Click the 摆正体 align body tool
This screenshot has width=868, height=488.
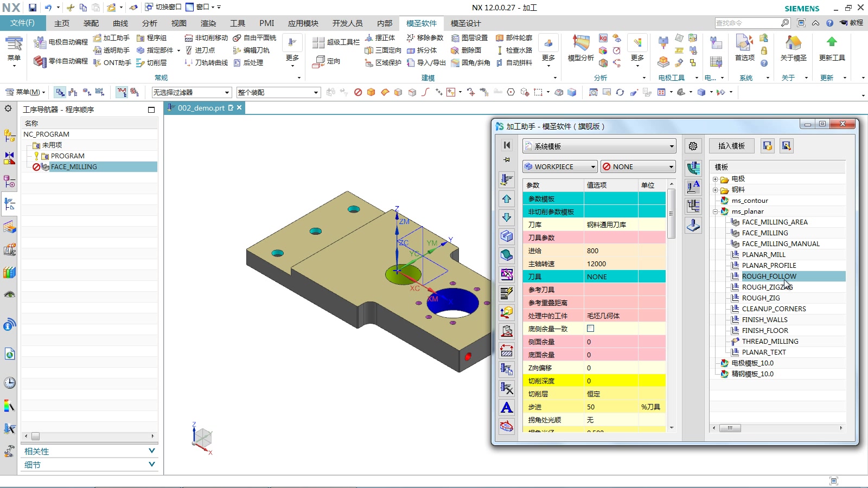tap(380, 38)
